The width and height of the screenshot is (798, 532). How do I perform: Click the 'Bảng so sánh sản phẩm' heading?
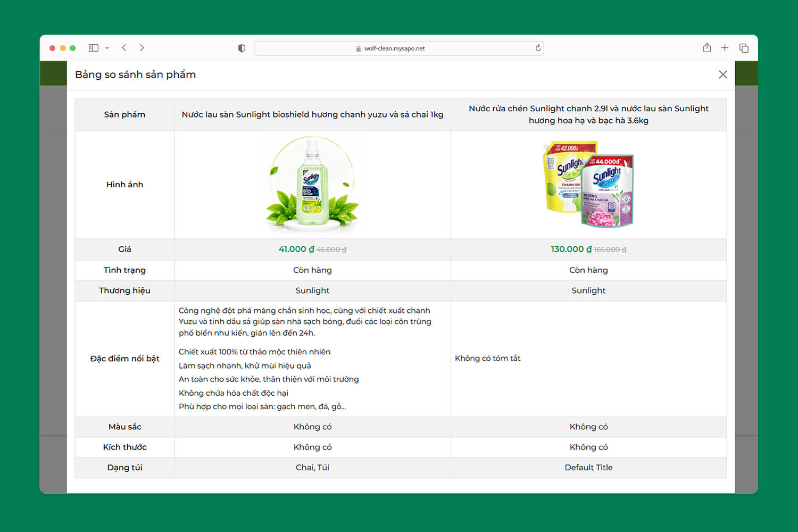[135, 74]
